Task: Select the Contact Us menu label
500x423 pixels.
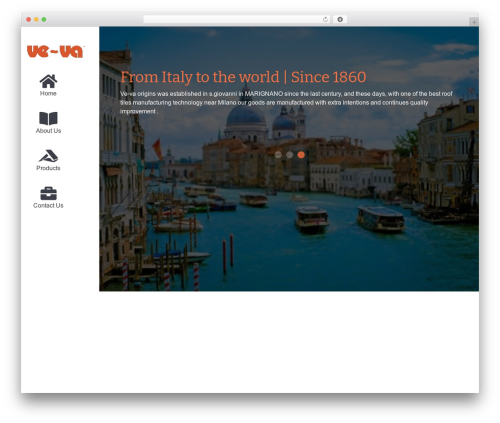Action: click(48, 205)
